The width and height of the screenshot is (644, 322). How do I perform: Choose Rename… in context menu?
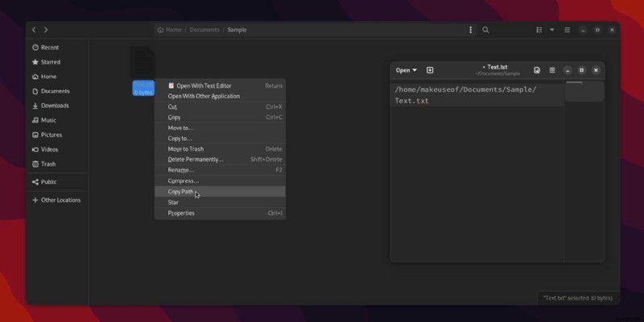[220, 170]
